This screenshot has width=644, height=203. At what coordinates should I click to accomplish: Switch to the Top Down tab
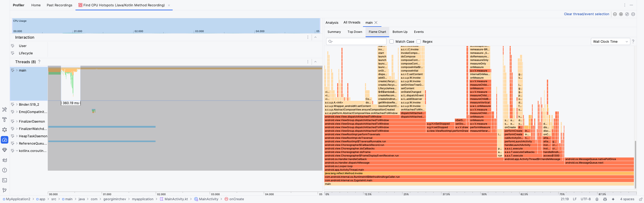(x=355, y=32)
